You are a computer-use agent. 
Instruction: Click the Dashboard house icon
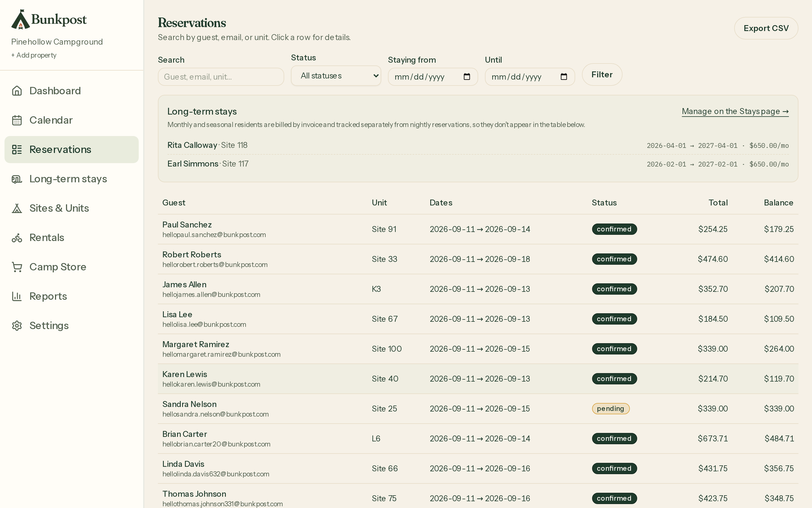point(17,91)
